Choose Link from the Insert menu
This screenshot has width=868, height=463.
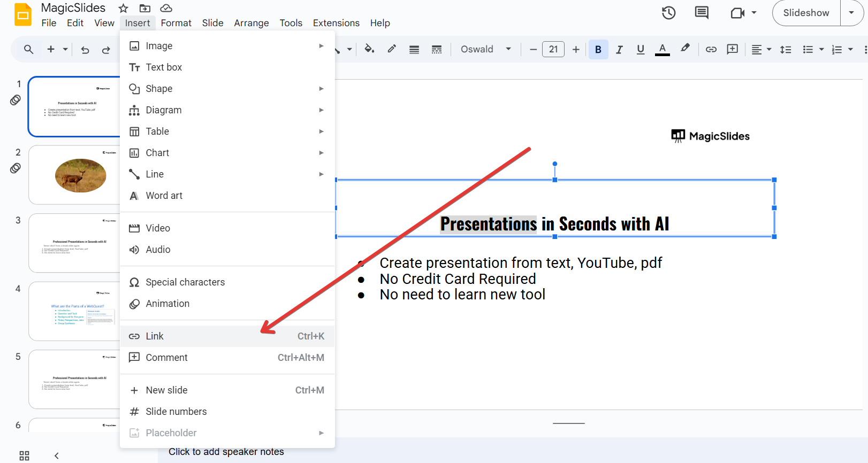[x=227, y=336]
